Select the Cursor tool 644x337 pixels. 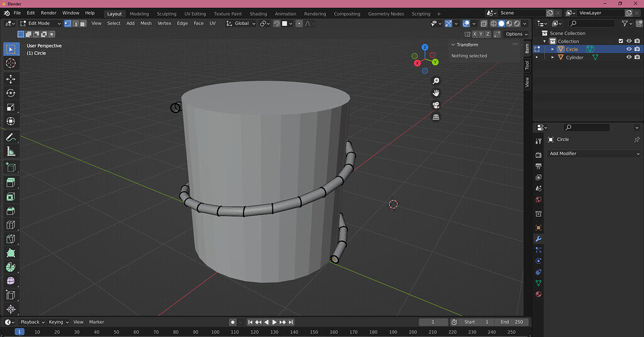click(x=11, y=64)
